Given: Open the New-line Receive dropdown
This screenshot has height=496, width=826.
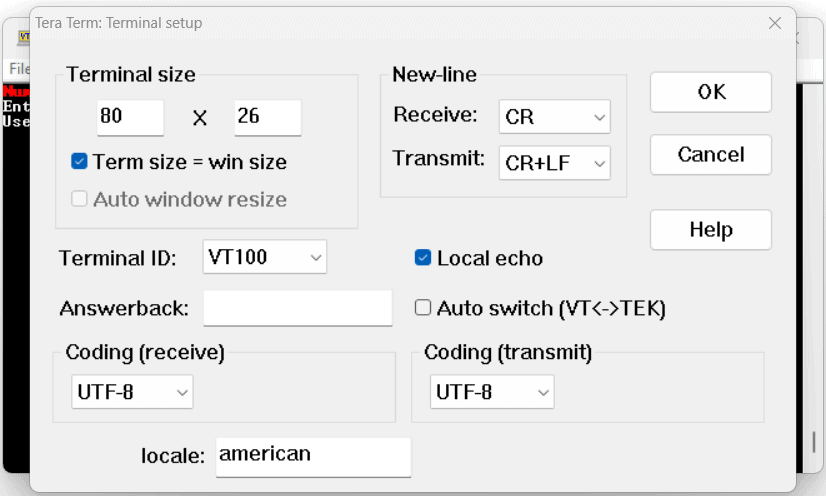Looking at the screenshot, I should [x=554, y=117].
